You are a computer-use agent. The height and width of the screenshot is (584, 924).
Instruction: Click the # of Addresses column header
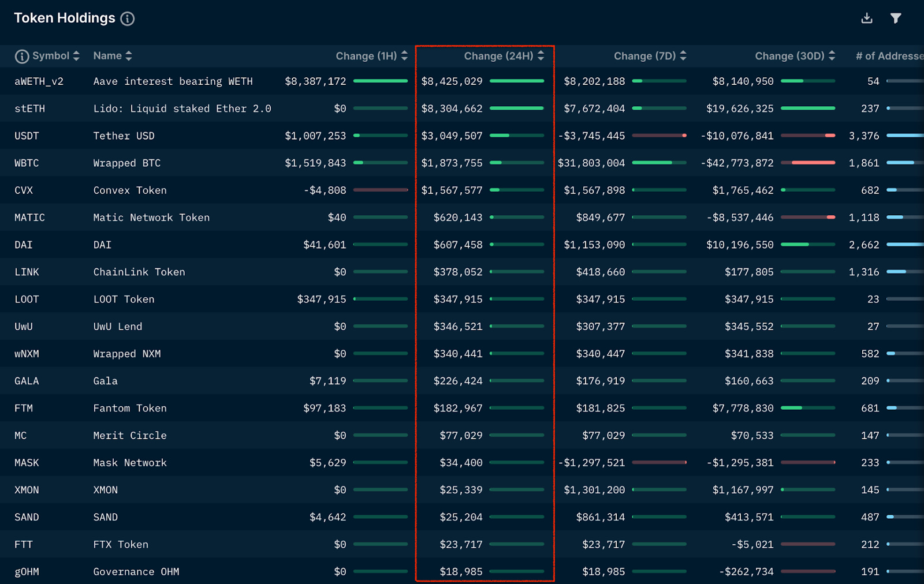pyautogui.click(x=889, y=56)
